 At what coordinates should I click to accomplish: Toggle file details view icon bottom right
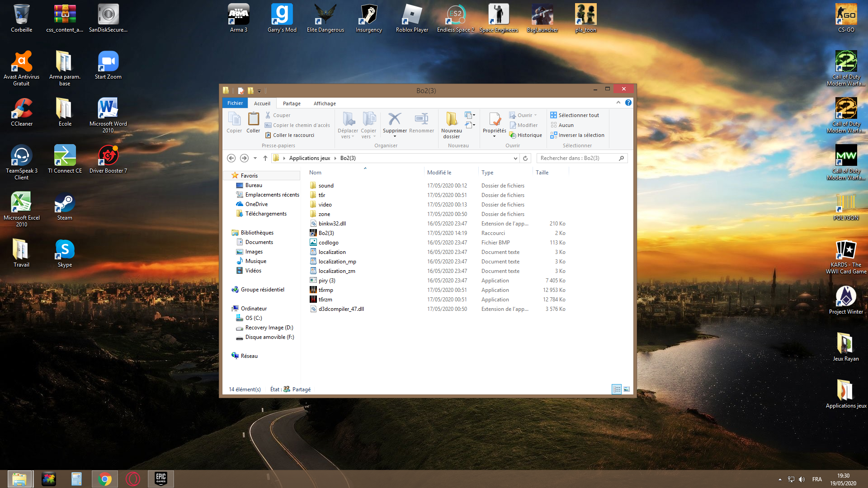point(617,389)
